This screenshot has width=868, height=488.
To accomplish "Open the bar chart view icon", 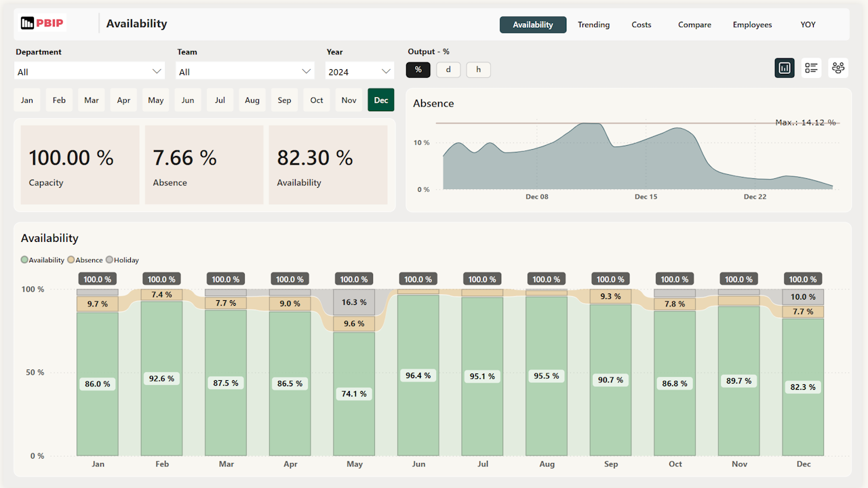I will (x=785, y=68).
